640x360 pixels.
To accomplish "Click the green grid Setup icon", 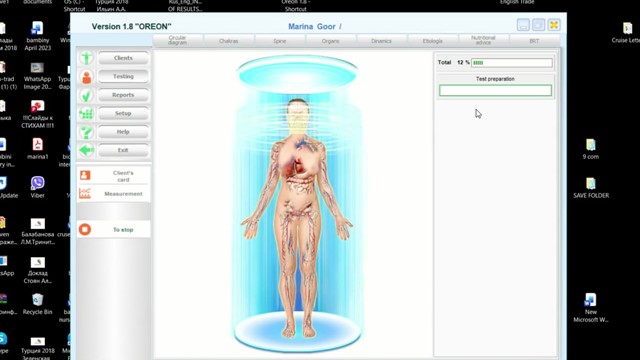I will pyautogui.click(x=86, y=113).
